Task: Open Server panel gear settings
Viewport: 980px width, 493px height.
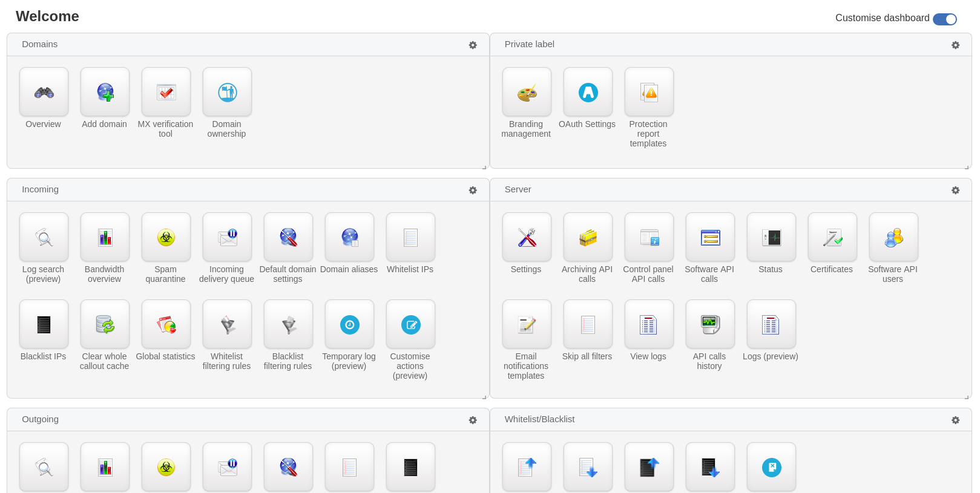Action: (x=955, y=191)
